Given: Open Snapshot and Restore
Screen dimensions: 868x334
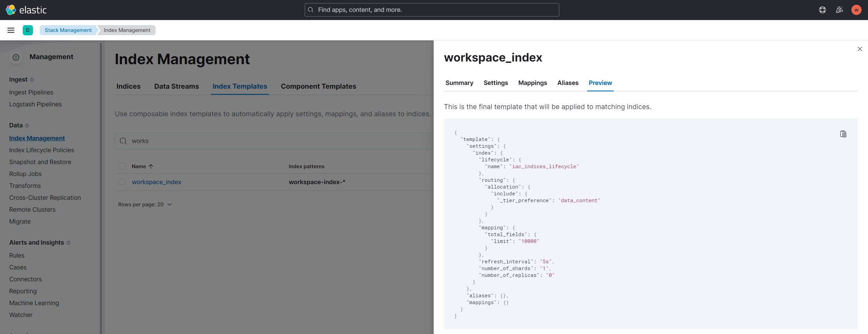Looking at the screenshot, I should tap(40, 162).
